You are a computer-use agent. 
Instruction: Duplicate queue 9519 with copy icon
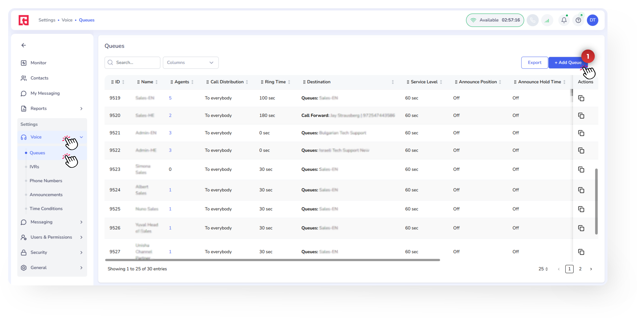click(x=581, y=98)
